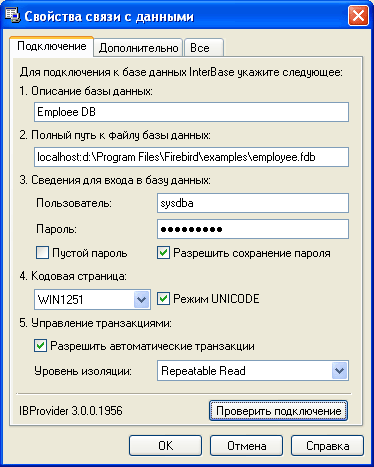Click the Пользователь field with sysdba
Image resolution: width=374 pixels, height=467 pixels.
pyautogui.click(x=253, y=203)
